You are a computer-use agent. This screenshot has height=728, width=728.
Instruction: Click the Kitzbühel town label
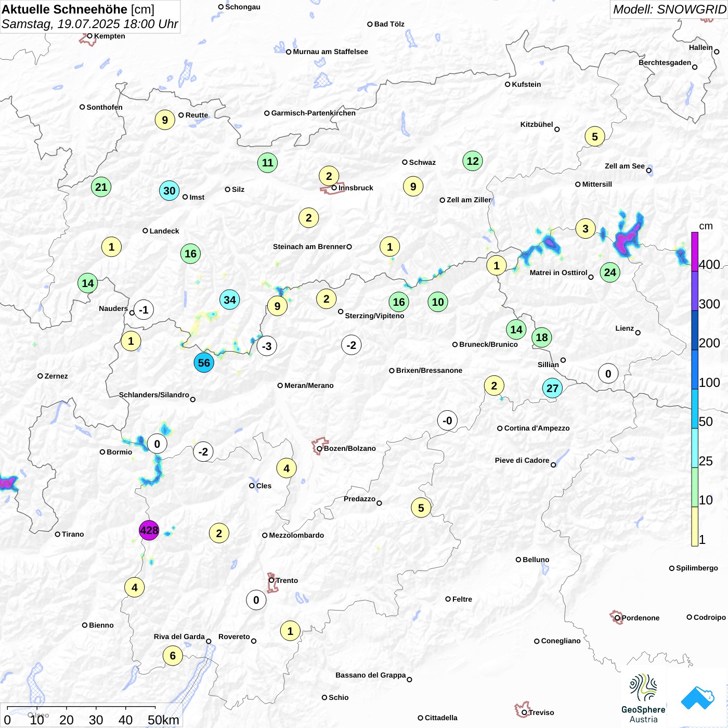click(x=537, y=124)
